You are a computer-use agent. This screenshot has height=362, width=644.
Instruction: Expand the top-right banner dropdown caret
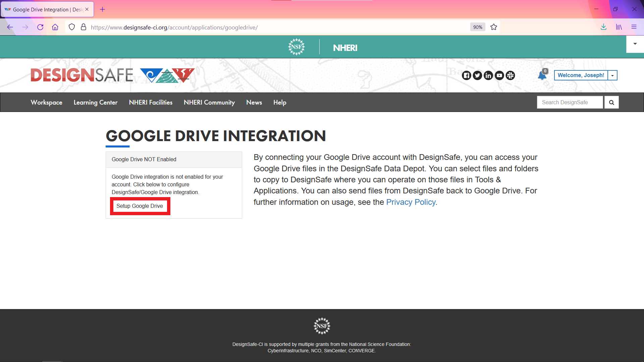point(635,44)
